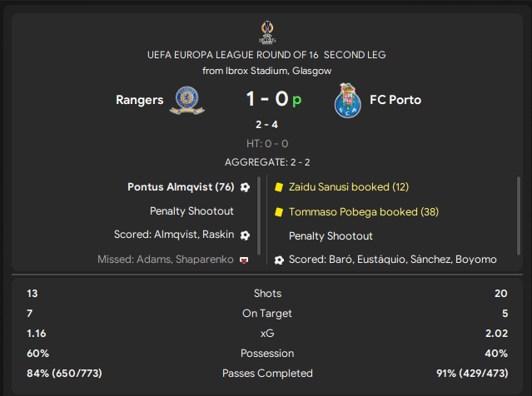Screen dimensions: 532x396
Task: Click the FC Porto club badge
Action: click(x=345, y=100)
